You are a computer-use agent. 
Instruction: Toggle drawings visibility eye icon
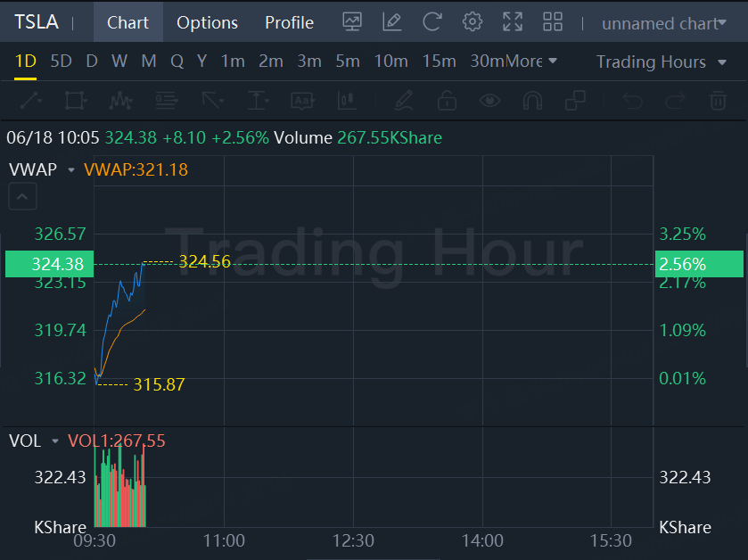(x=489, y=101)
